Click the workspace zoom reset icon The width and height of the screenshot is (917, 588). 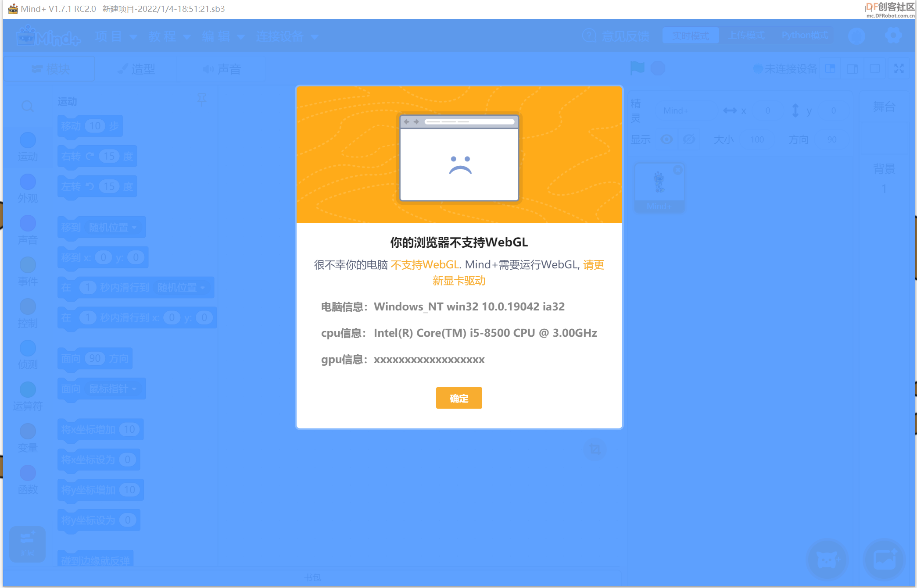tap(595, 449)
